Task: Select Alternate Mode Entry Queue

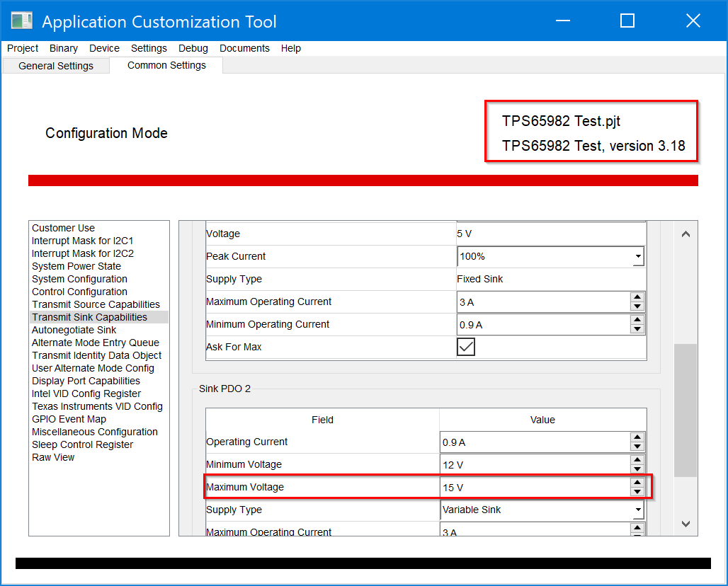Action: click(95, 343)
